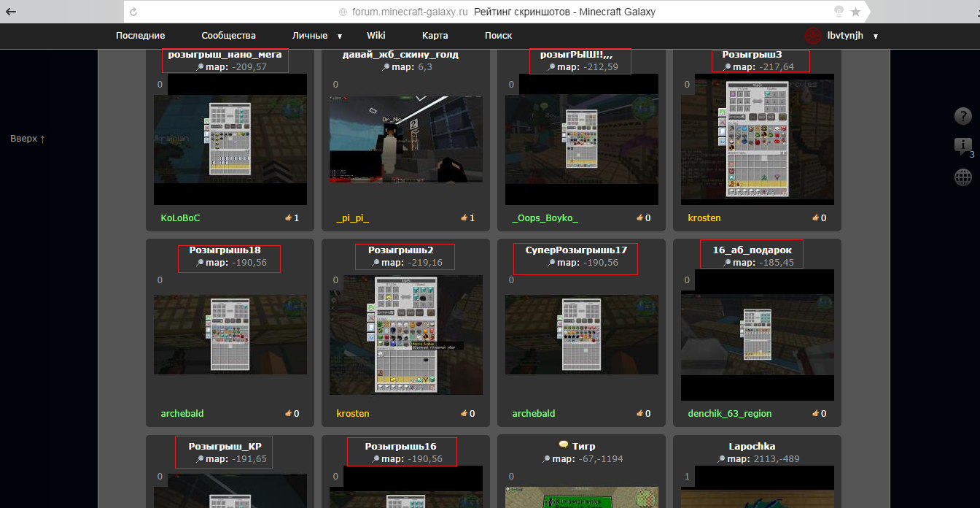This screenshot has height=508, width=980.
Task: Open _pi_pi_ user profile link
Action: point(353,218)
